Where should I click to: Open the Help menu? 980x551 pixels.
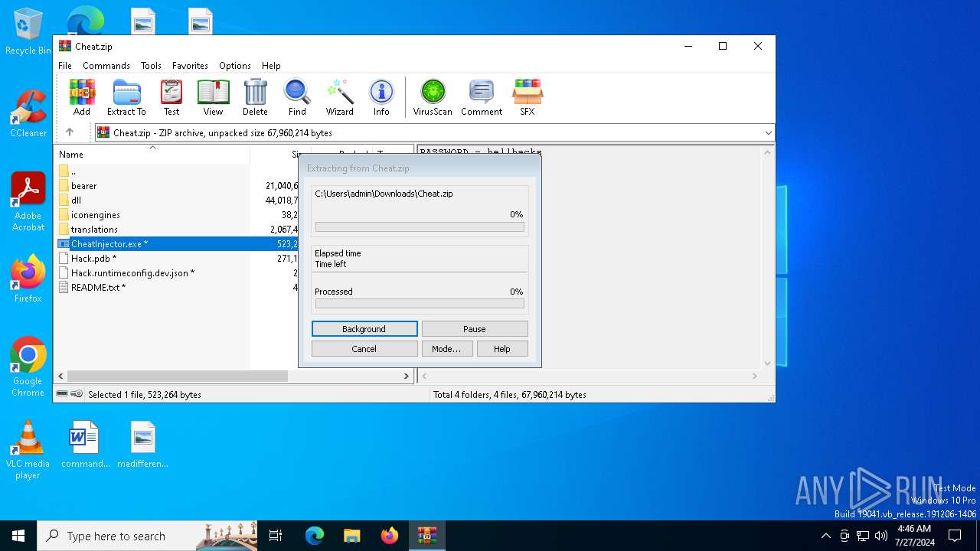(271, 66)
